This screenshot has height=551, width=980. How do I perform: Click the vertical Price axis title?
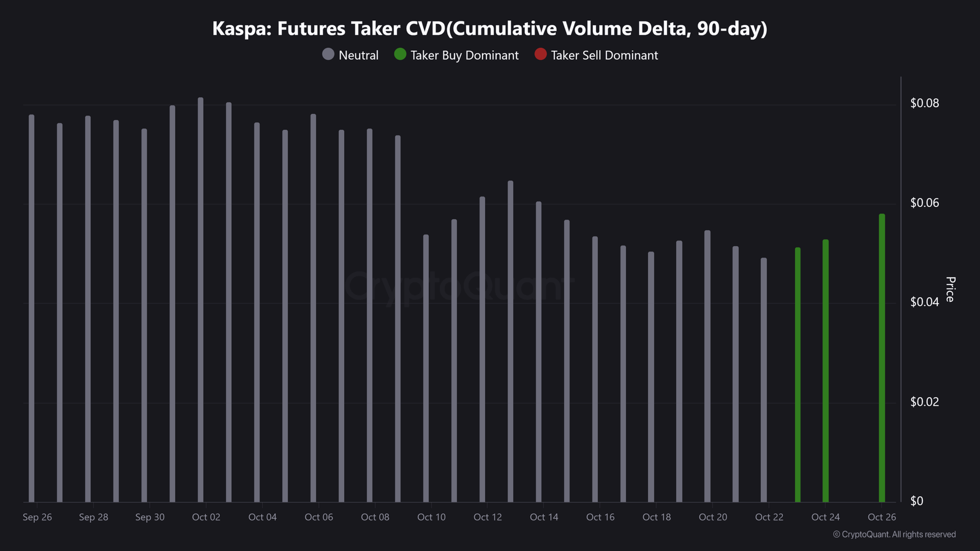click(950, 289)
